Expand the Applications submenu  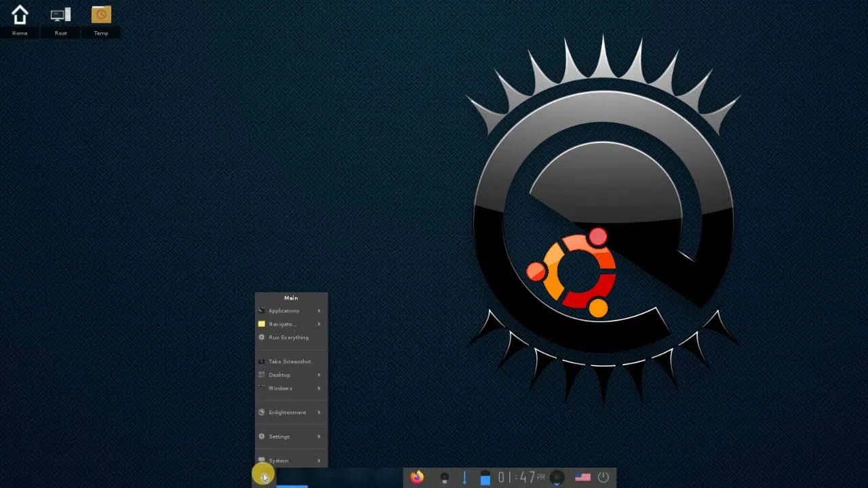click(285, 310)
